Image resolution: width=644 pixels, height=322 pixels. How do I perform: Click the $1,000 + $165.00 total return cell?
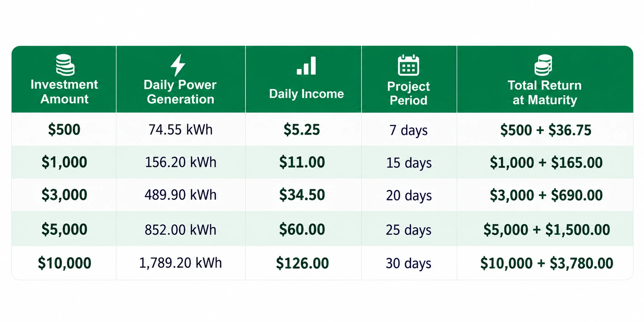pos(546,163)
